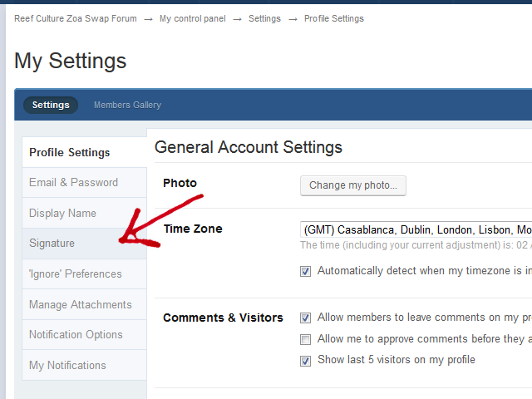Select Notification Options in sidebar

coord(76,335)
